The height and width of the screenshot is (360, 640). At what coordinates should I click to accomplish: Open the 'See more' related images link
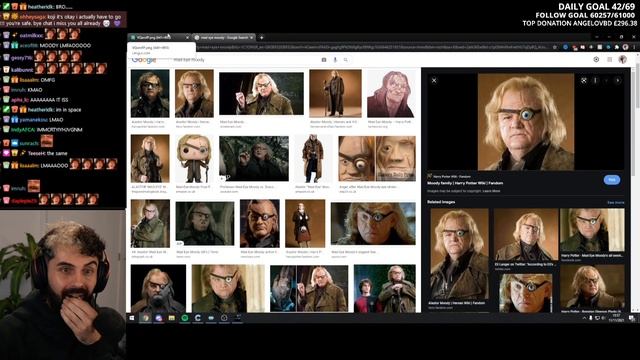(x=616, y=202)
